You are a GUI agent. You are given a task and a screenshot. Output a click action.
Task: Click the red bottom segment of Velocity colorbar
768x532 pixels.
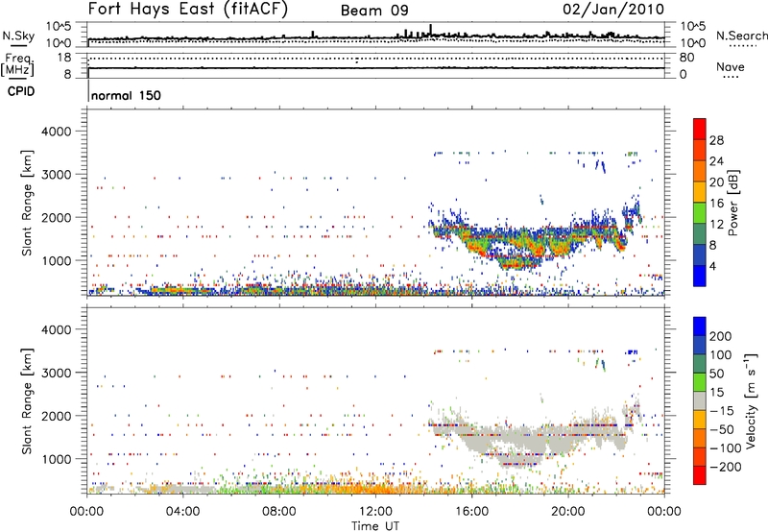(x=700, y=475)
